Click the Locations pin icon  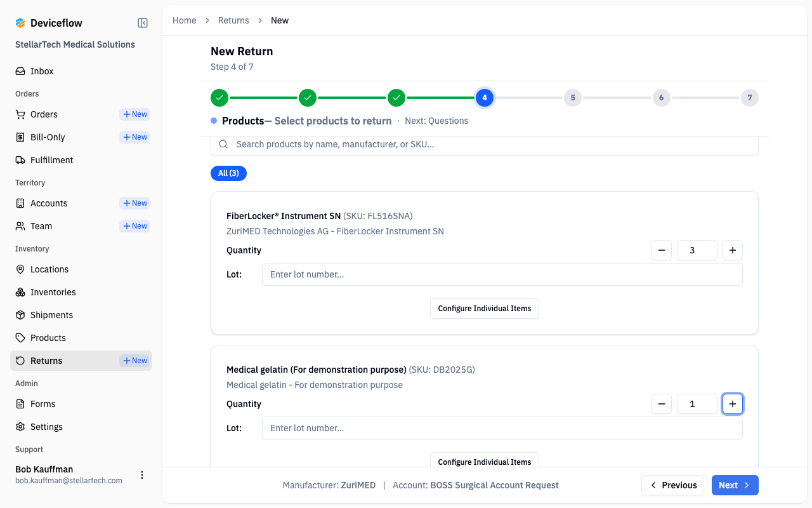(20, 269)
